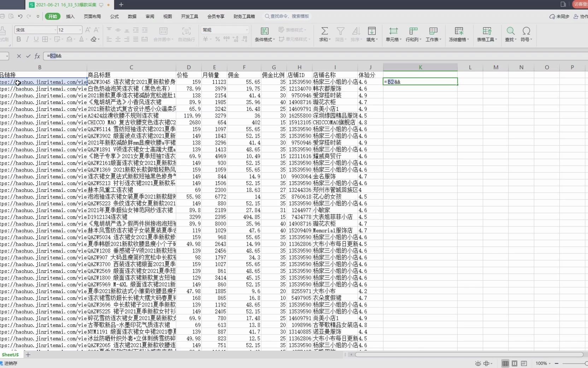588x368 pixels.
Task: Open a new document tab with the plus button
Action: click(x=121, y=5)
